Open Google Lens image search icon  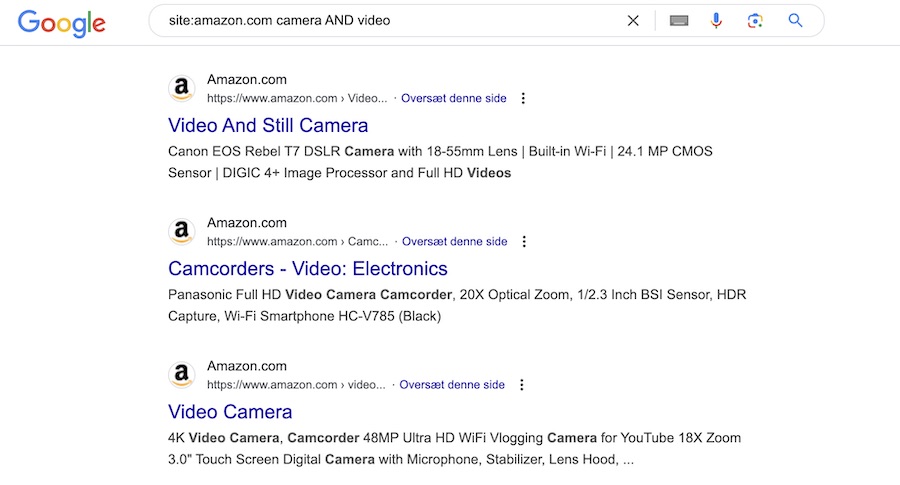pos(755,21)
